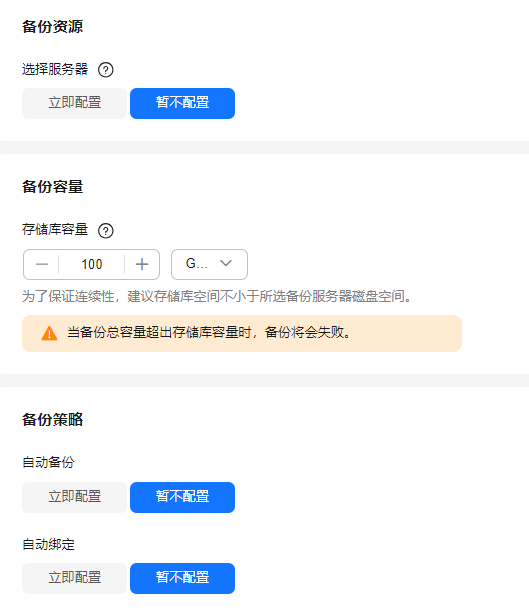Increase capacity with the plus button
The width and height of the screenshot is (529, 612).
[142, 264]
